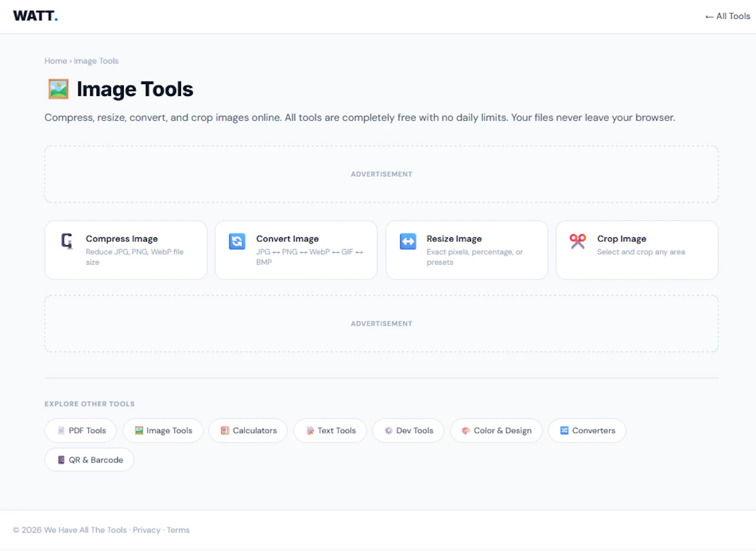The width and height of the screenshot is (756, 551).
Task: Click the EXPLORE OTHER TOOLS heading
Action: click(90, 404)
